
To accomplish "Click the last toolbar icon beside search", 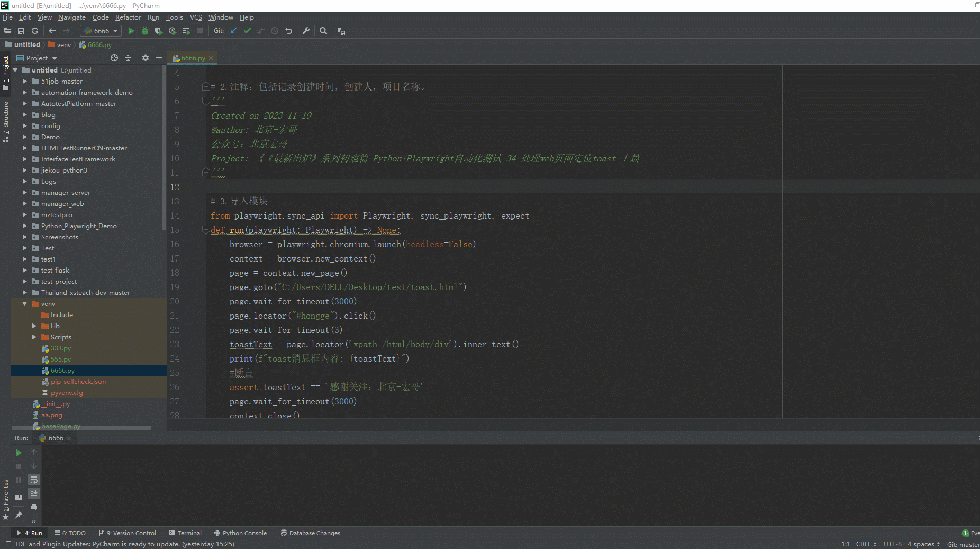I will (x=341, y=31).
